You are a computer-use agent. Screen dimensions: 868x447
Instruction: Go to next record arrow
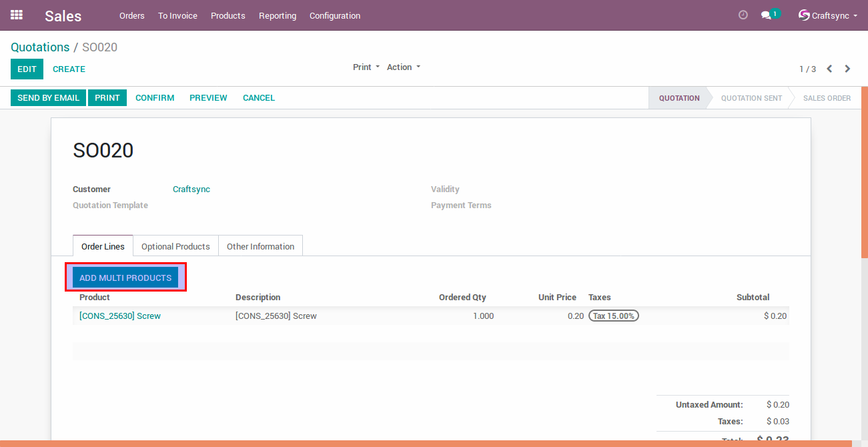click(x=847, y=69)
